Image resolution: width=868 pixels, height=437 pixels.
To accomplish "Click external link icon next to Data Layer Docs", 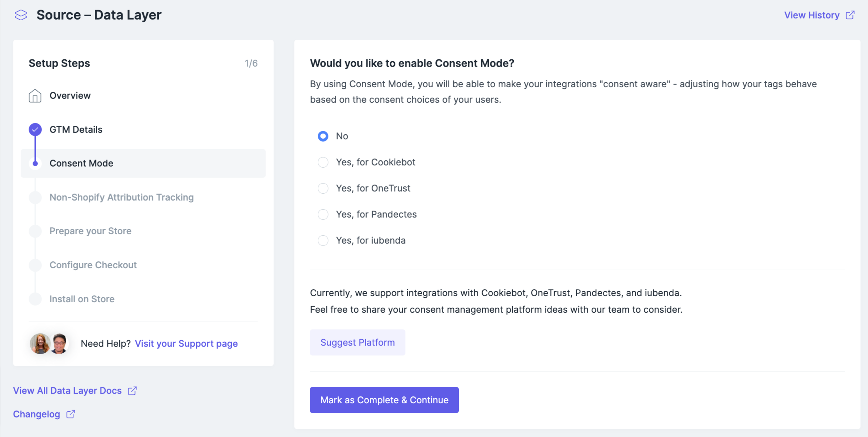I will click(x=132, y=391).
